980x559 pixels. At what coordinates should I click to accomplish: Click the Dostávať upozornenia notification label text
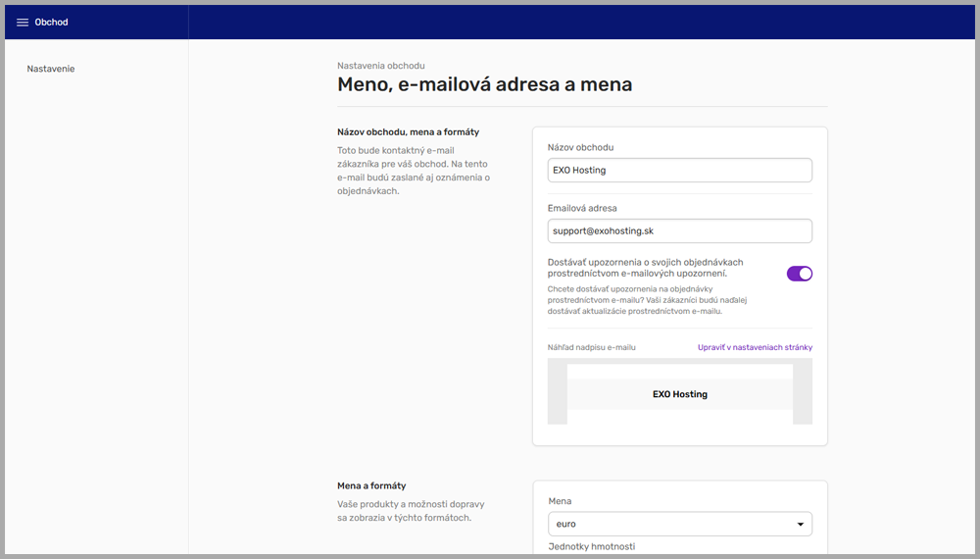point(646,268)
